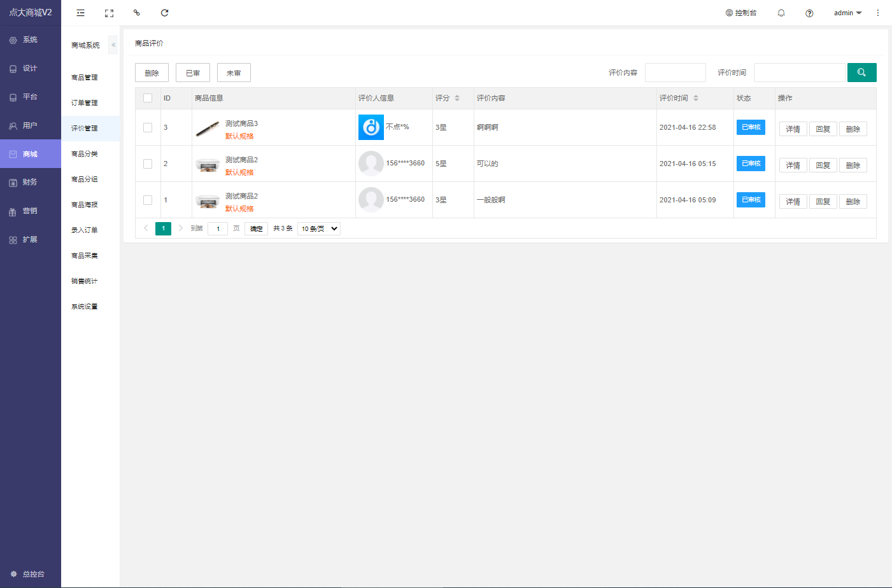Collapse the 商城系统 submenu panel
The height and width of the screenshot is (588, 892).
tap(113, 45)
